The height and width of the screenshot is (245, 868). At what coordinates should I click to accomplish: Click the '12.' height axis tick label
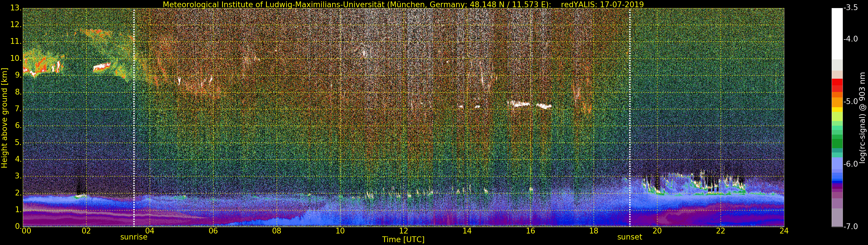pos(16,24)
